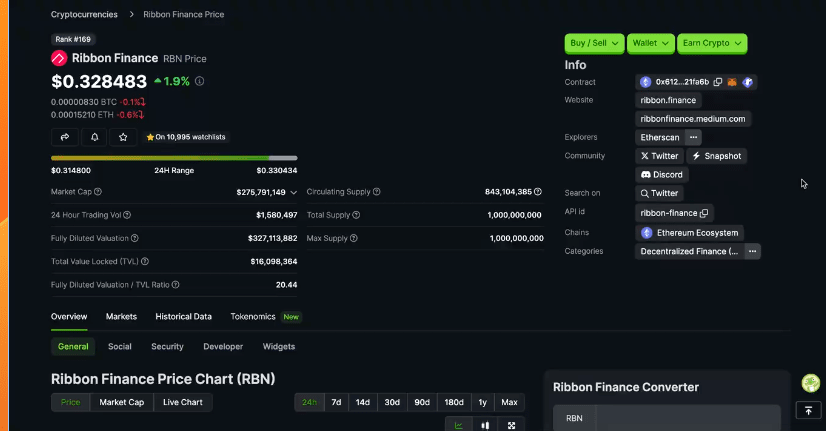
Task: Select the Widgets sub-tab
Action: (x=279, y=347)
